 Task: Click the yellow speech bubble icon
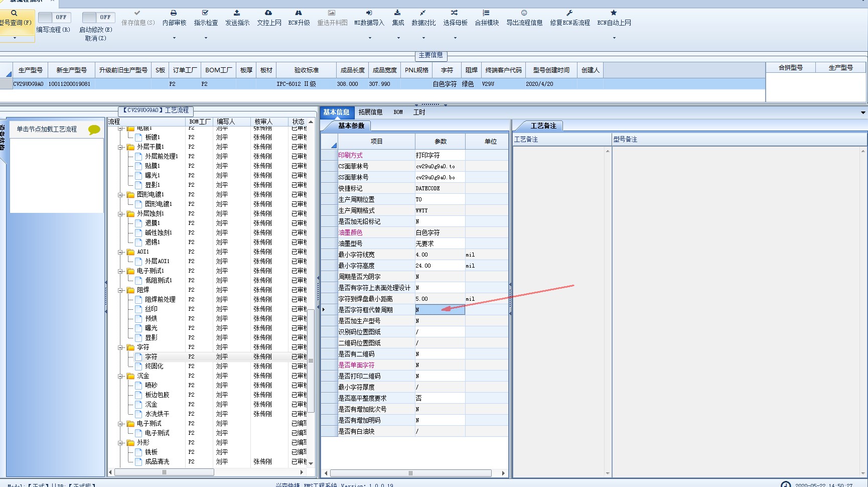94,130
